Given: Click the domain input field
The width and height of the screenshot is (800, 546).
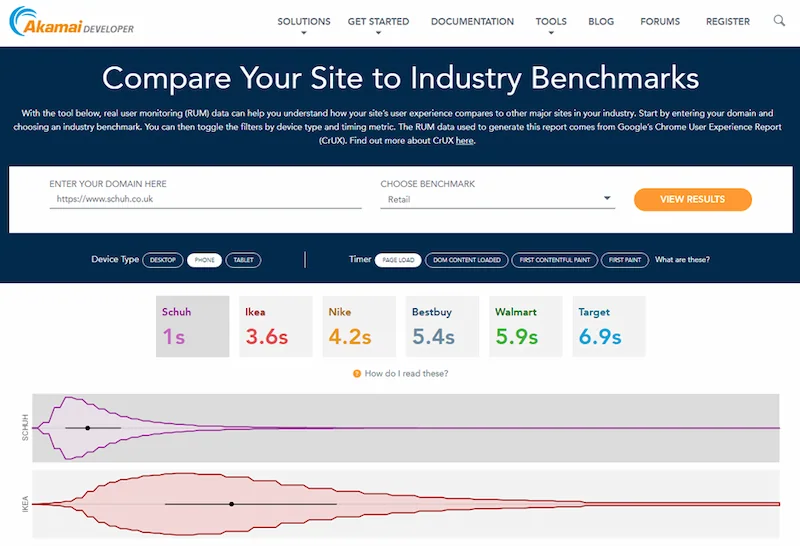Looking at the screenshot, I should click(x=205, y=199).
